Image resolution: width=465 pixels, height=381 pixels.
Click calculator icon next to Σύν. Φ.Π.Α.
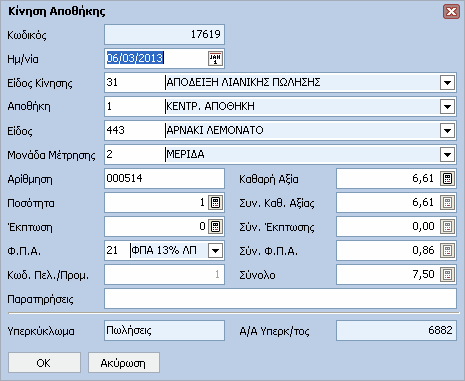tap(447, 251)
